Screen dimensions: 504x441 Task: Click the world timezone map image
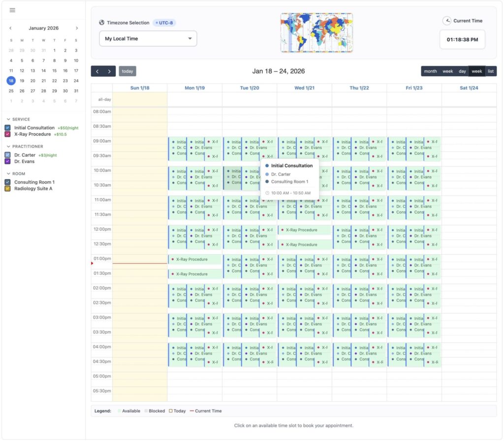tap(316, 32)
